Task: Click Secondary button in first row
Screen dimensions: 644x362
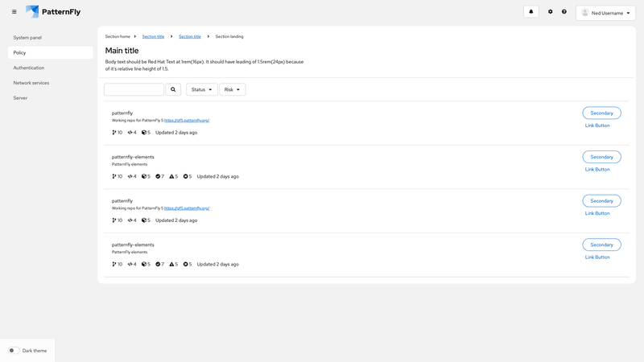Action: (601, 113)
